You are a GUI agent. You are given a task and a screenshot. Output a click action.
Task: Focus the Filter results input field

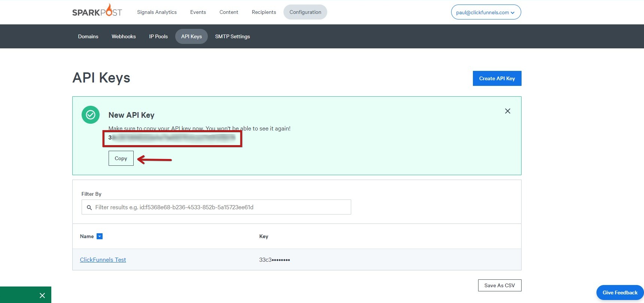pyautogui.click(x=216, y=207)
